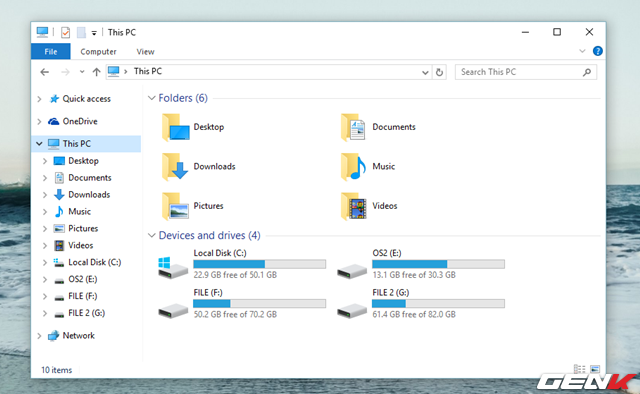640x394 pixels.
Task: Select the Downloads folder icon
Action: 176,167
